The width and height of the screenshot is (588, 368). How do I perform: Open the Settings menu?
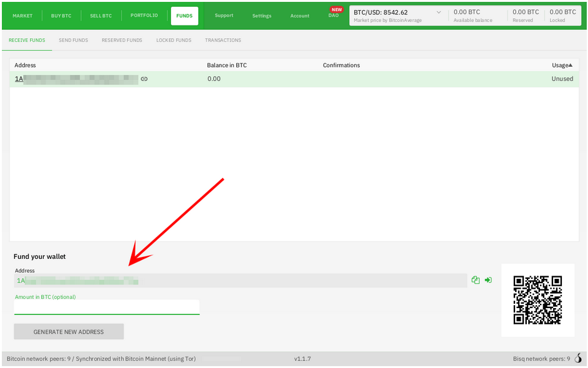pos(262,16)
